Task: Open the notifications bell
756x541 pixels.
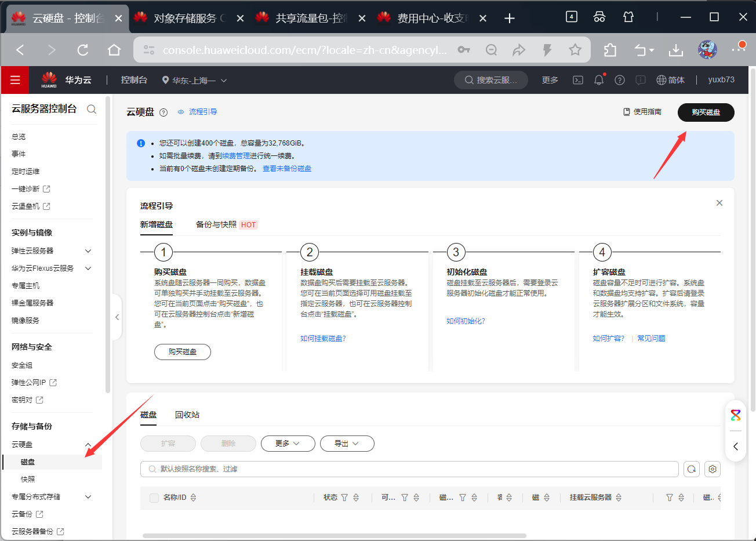Action: tap(599, 80)
